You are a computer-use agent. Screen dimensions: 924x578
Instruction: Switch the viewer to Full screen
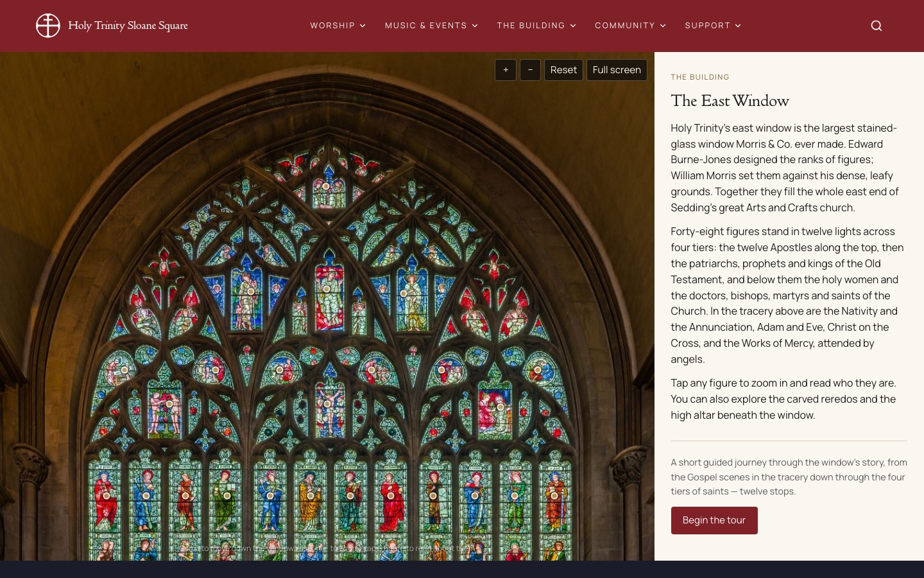(617, 70)
